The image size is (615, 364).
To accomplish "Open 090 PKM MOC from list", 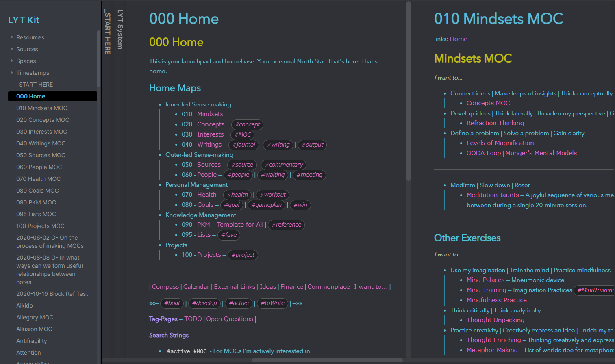I will (x=36, y=202).
